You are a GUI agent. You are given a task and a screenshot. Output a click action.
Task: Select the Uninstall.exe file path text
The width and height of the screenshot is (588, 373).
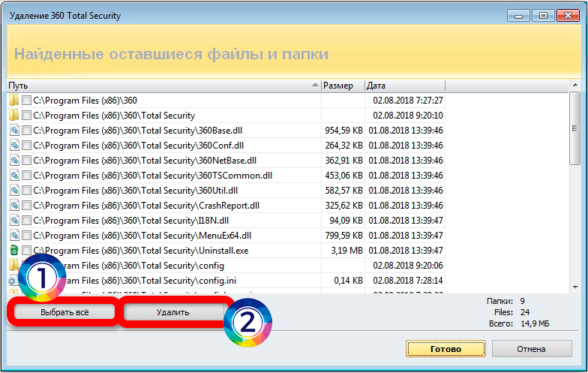(x=141, y=251)
